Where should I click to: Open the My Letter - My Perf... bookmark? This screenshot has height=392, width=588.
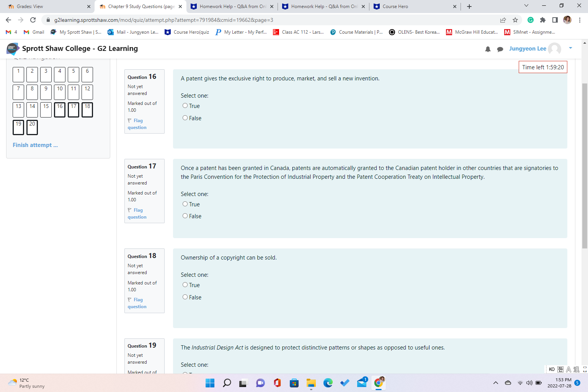[x=241, y=32]
